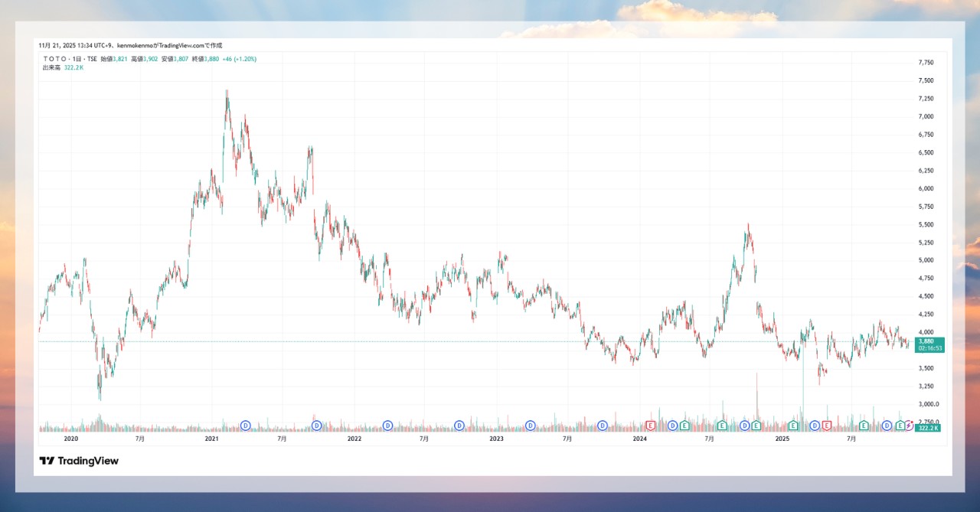Click the leftmost dividend D marker

click(x=246, y=426)
